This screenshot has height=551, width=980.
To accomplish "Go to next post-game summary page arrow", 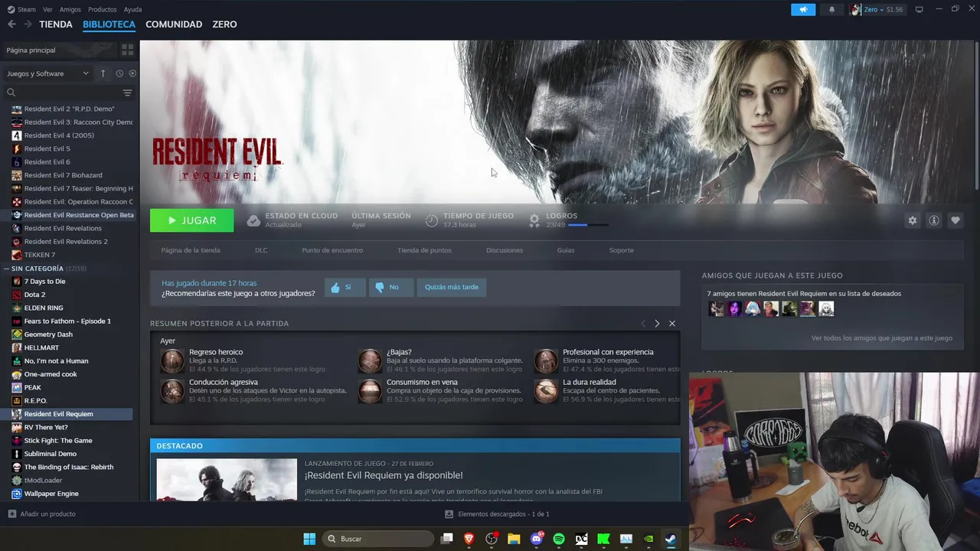I will click(x=657, y=324).
